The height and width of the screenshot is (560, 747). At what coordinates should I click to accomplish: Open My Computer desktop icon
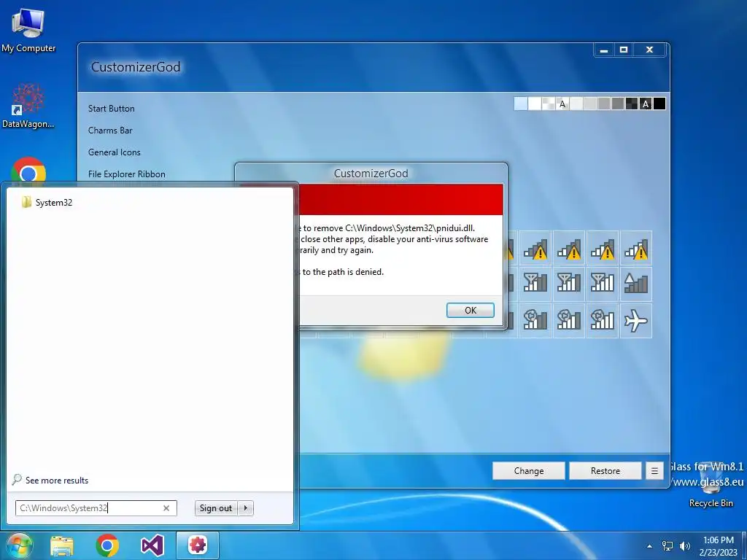pos(28,31)
